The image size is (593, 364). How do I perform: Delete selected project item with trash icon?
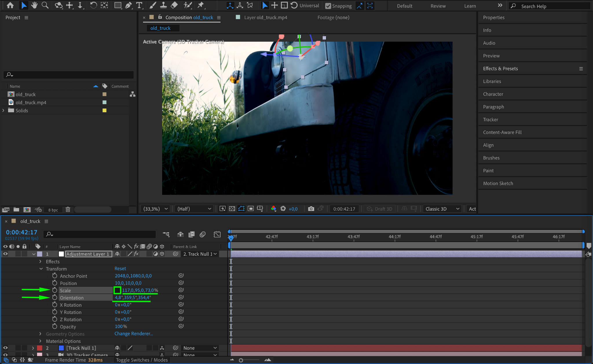(68, 209)
